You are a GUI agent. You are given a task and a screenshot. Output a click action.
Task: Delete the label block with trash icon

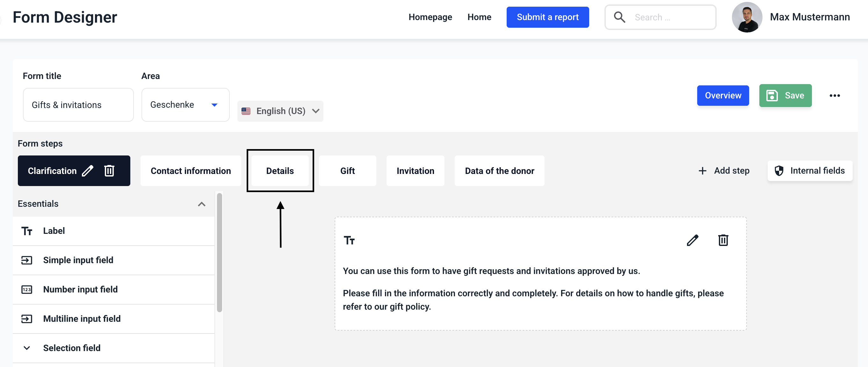pos(723,240)
